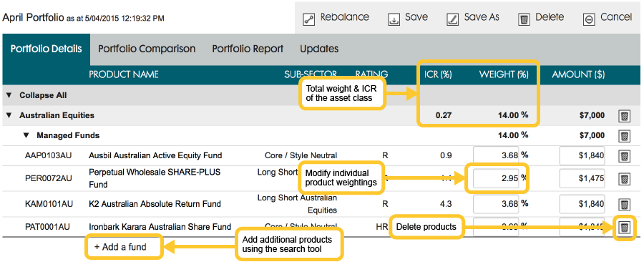
Task: Delete the Australian Equities asset class row
Action: coord(624,116)
